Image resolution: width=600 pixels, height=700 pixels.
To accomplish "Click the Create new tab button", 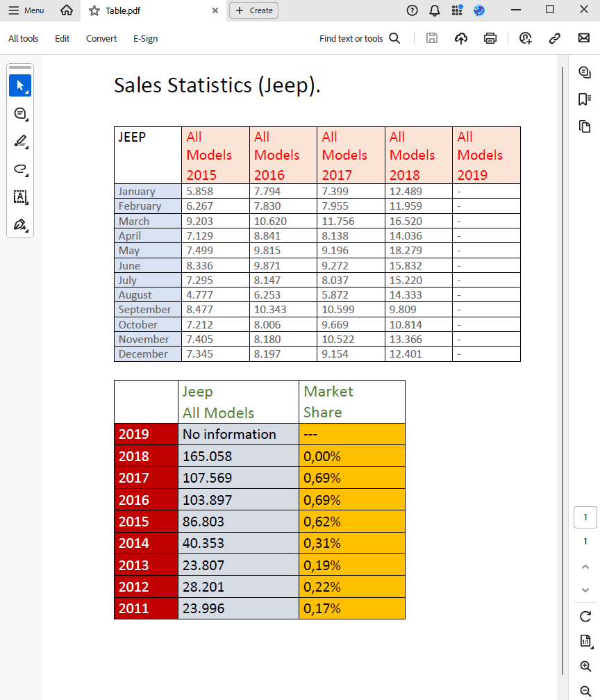I will pyautogui.click(x=254, y=10).
